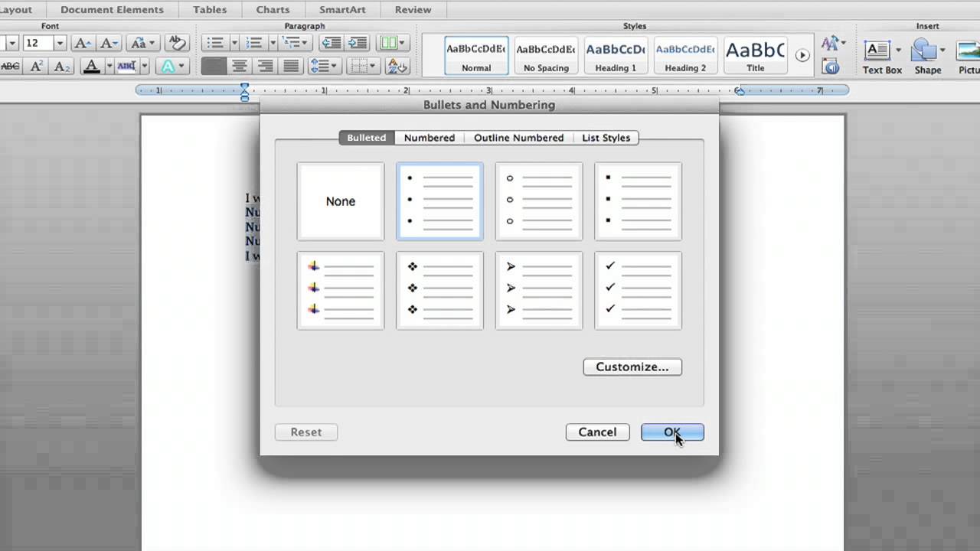Image resolution: width=980 pixels, height=551 pixels.
Task: Click the shrink font size icon
Action: pyautogui.click(x=109, y=43)
